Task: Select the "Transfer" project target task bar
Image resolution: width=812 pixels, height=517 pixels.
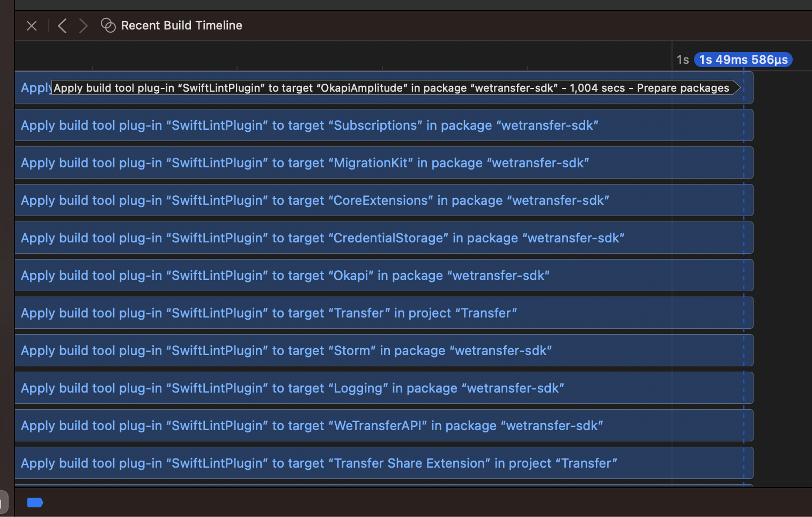Action: 384,313
